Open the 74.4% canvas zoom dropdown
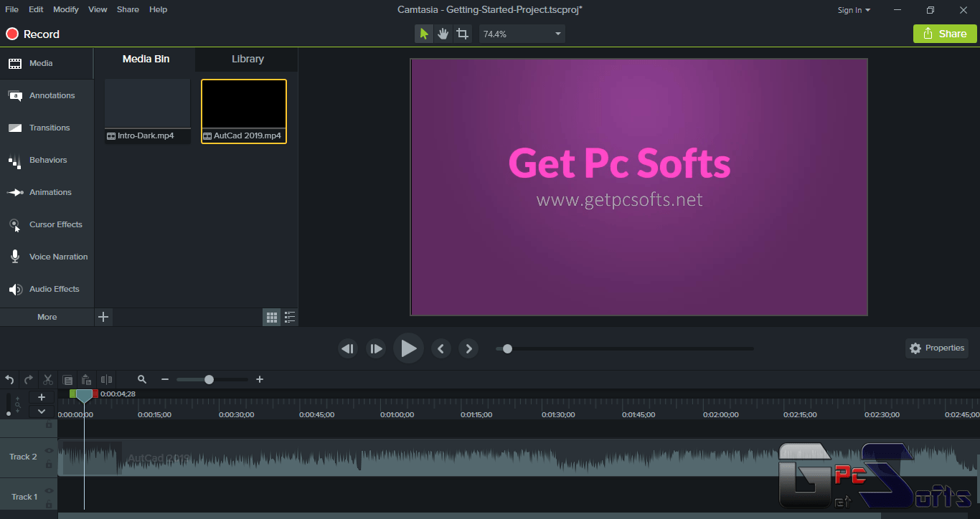The height and width of the screenshot is (519, 980). (522, 34)
